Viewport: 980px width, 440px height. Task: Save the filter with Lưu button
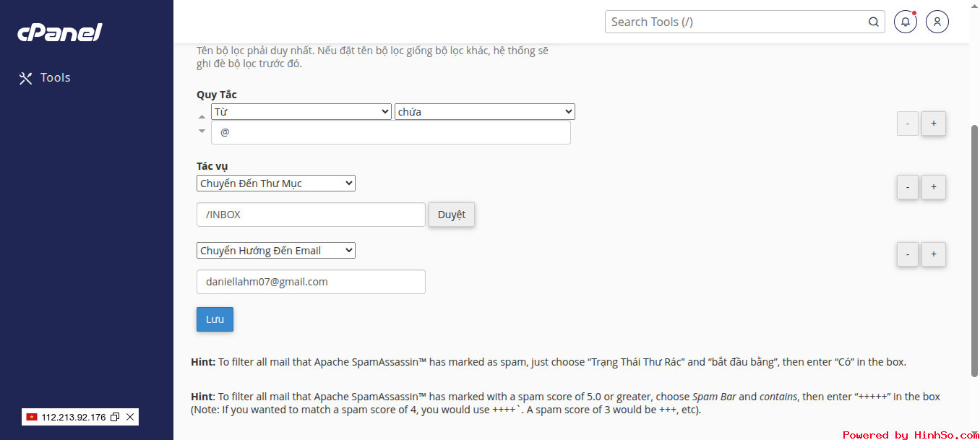tap(215, 319)
